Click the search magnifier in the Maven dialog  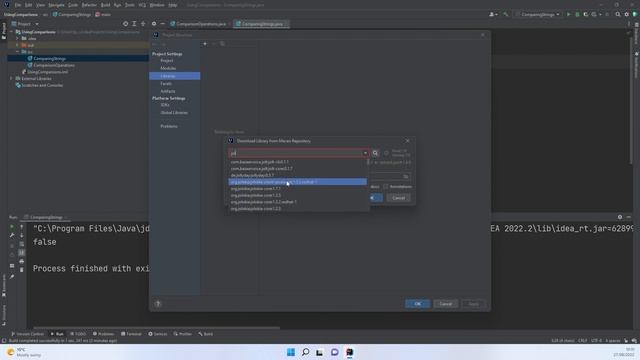point(375,153)
